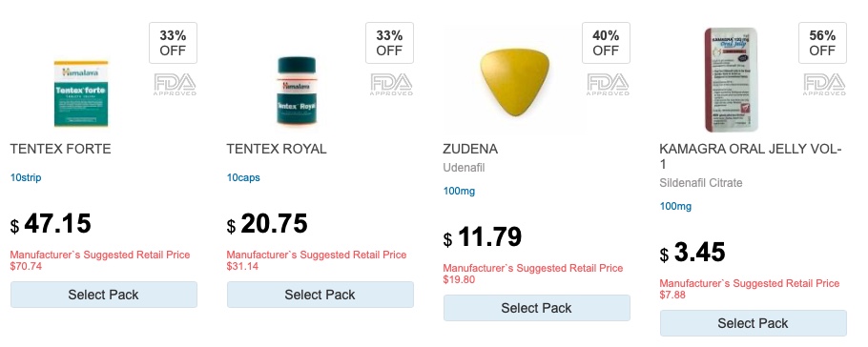Image resolution: width=868 pixels, height=347 pixels.
Task: Click the FDA Approved badge on Kamagra Oral Jelly
Action: click(x=824, y=85)
